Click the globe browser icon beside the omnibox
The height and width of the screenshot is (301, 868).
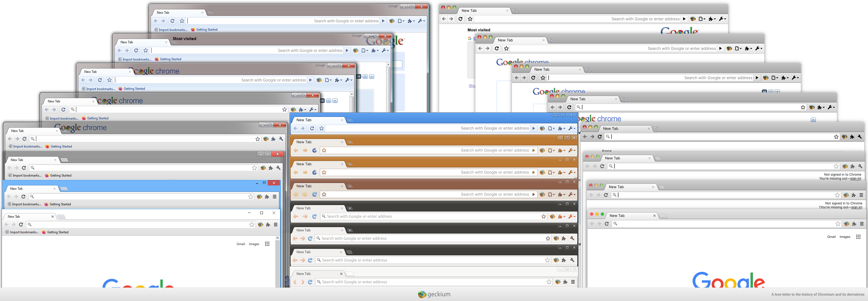(542, 128)
